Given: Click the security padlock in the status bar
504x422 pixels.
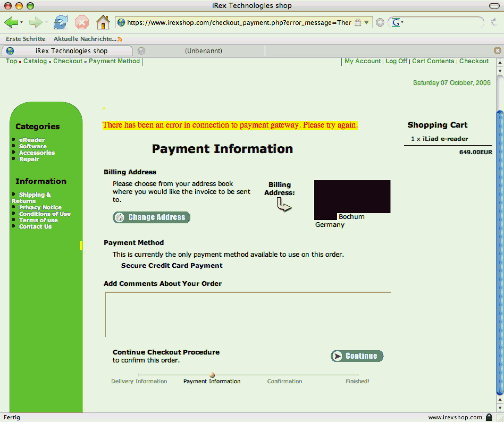Looking at the screenshot, I should (x=489, y=417).
